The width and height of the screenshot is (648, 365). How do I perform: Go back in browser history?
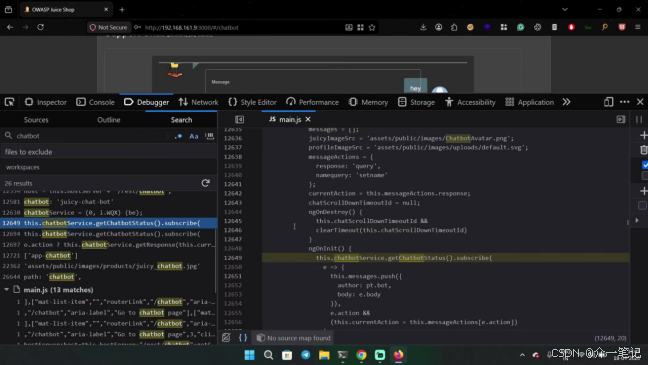coord(10,27)
